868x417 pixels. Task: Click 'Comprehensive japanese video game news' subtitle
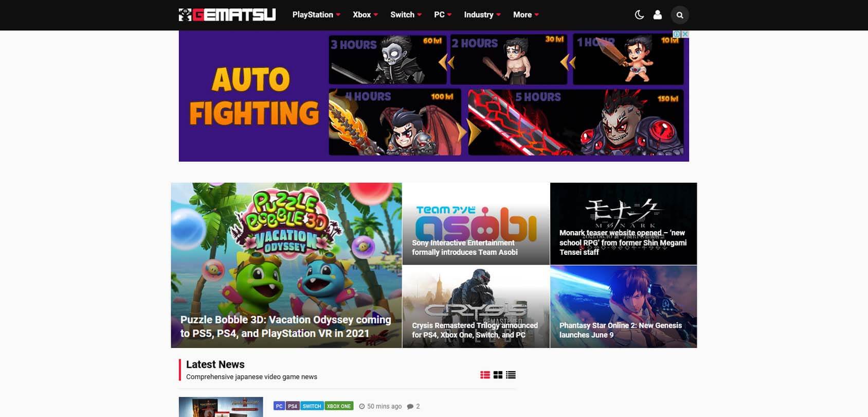click(251, 377)
